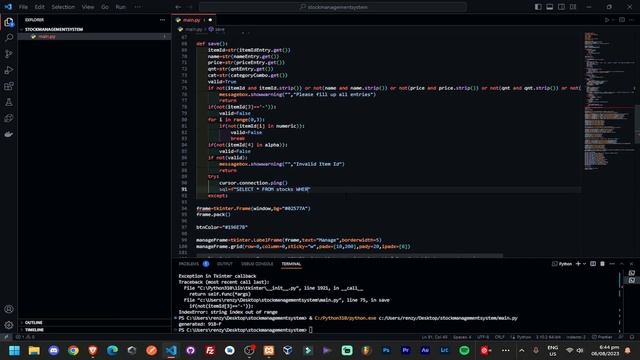Click the horizontal editor scrollbar
Screen dimensions: 640x360
(349, 256)
